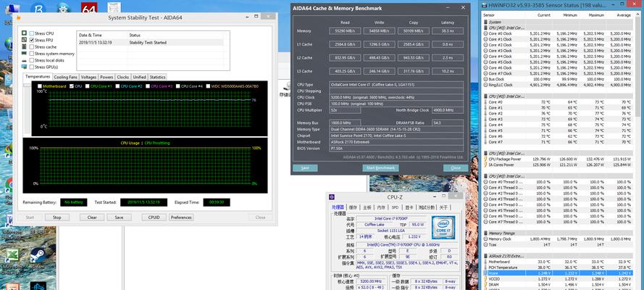The height and width of the screenshot is (290, 644).
Task: Open the computer desktop icon at top-left
Action: 12,7
